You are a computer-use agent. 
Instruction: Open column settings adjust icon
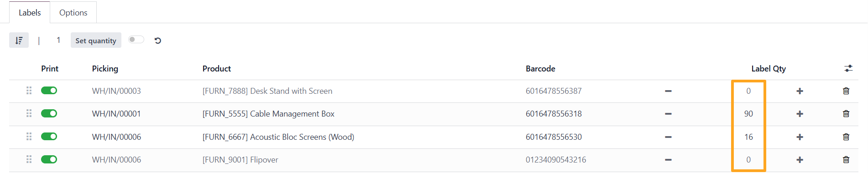(848, 68)
